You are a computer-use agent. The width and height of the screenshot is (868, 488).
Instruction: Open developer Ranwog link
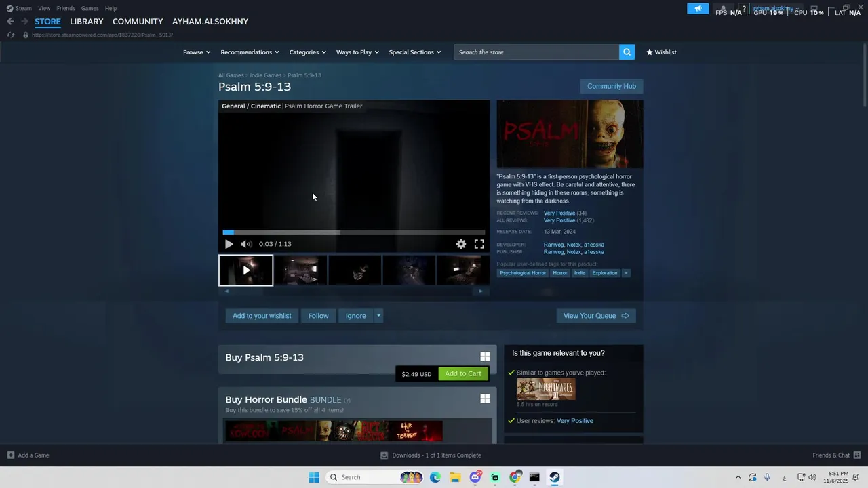(553, 245)
